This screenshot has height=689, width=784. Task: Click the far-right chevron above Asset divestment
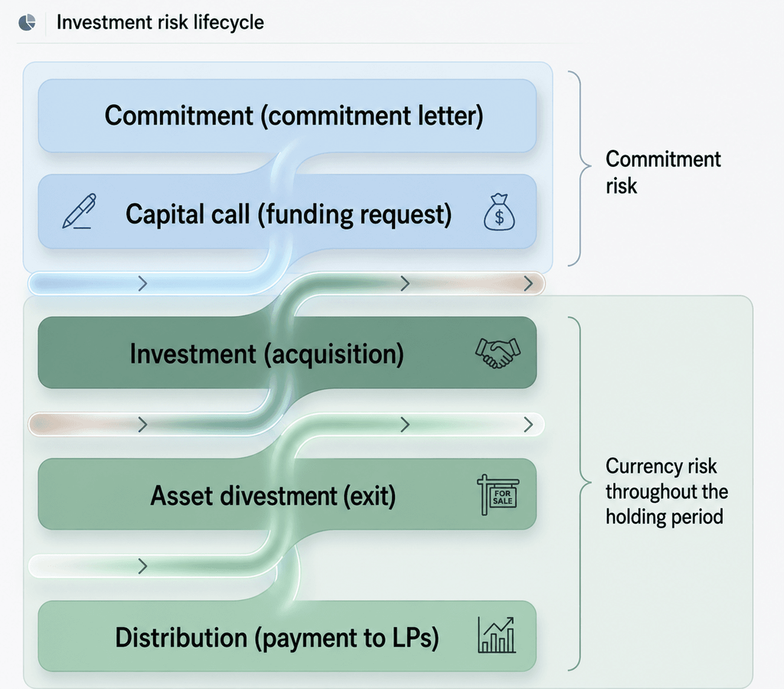click(528, 425)
